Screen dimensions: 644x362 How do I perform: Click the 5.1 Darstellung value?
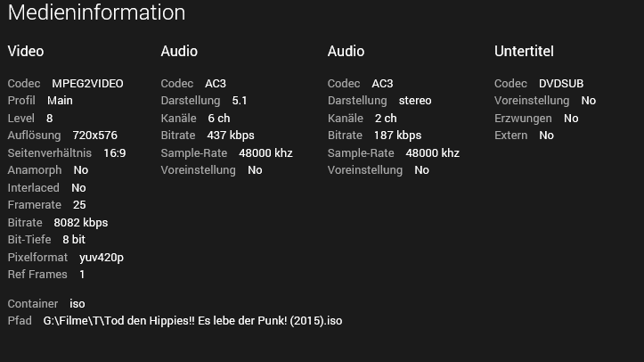240,101
